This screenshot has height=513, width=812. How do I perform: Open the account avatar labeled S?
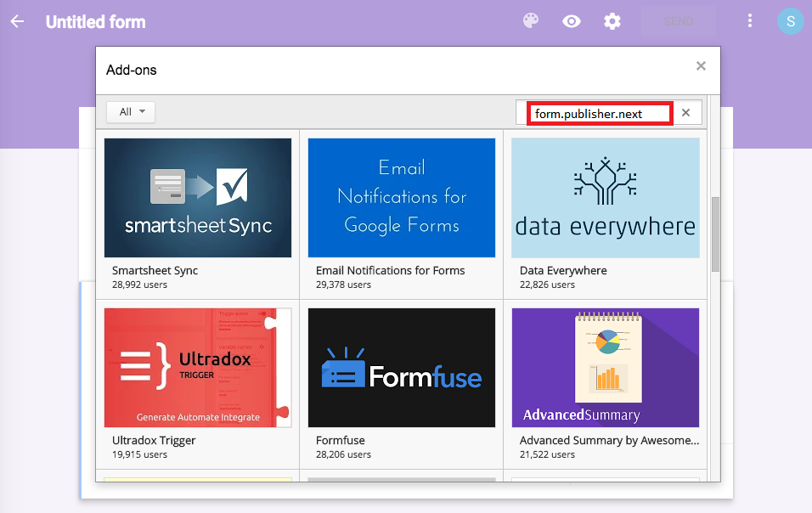[x=790, y=21]
